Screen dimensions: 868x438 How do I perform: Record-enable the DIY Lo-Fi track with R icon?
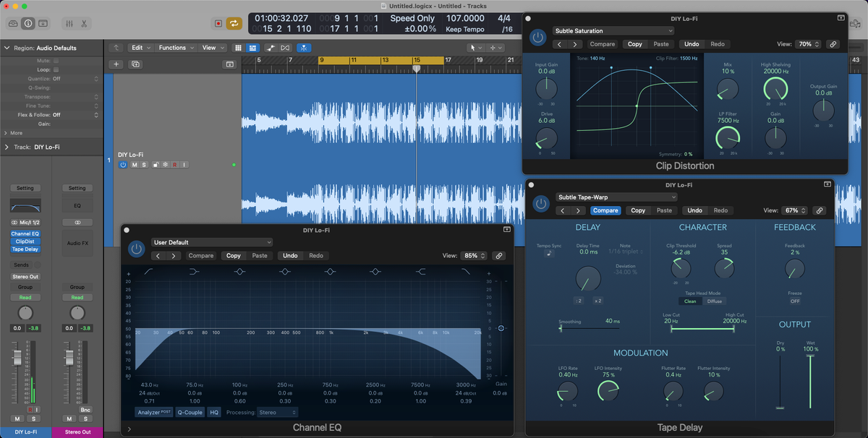(174, 165)
